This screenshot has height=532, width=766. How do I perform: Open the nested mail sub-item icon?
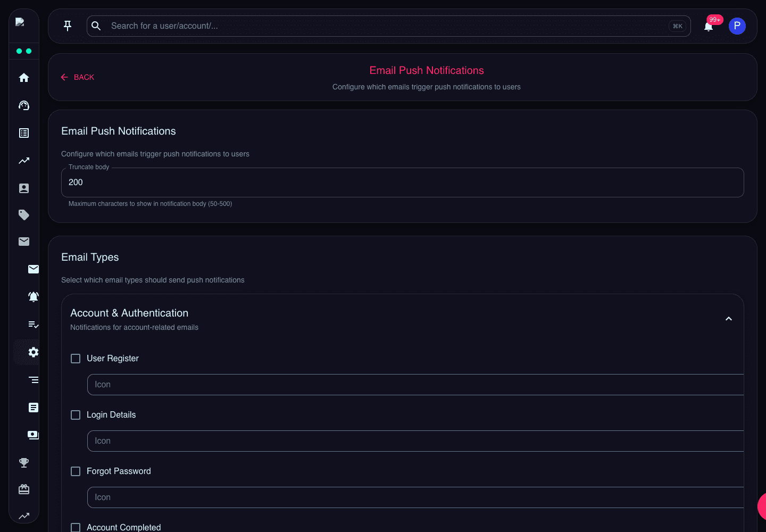point(34,269)
